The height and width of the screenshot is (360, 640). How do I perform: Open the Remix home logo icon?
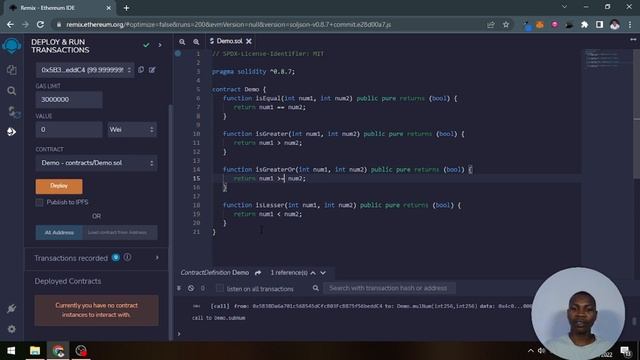pyautogui.click(x=11, y=45)
